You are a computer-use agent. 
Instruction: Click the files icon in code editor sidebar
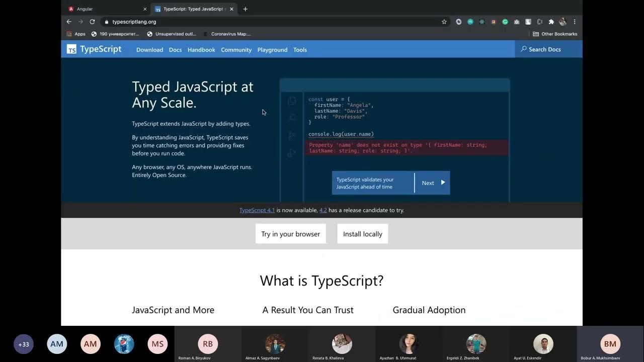click(292, 101)
